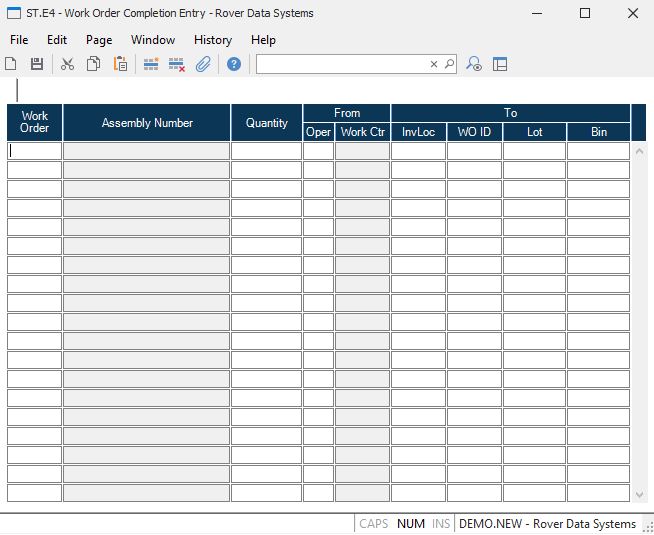
Task: Click the magnifier search icon
Action: click(x=449, y=64)
